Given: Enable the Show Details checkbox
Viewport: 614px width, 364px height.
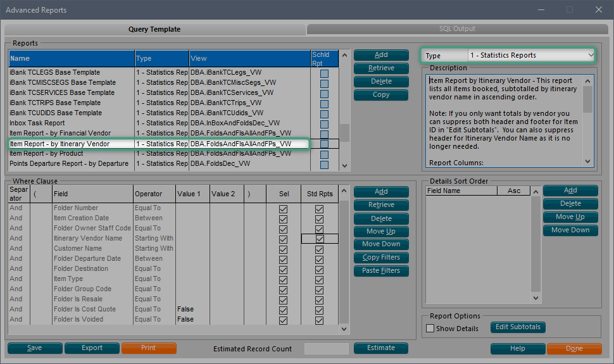Looking at the screenshot, I should [x=430, y=329].
